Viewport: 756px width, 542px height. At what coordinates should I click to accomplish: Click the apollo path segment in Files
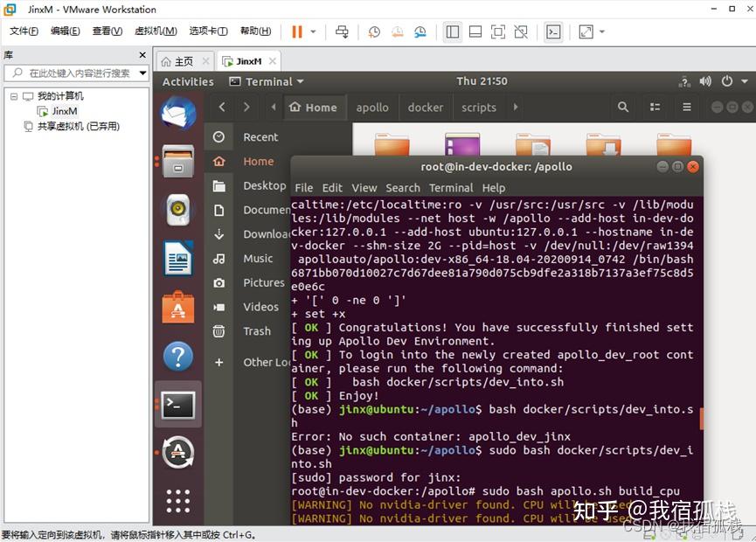[372, 108]
